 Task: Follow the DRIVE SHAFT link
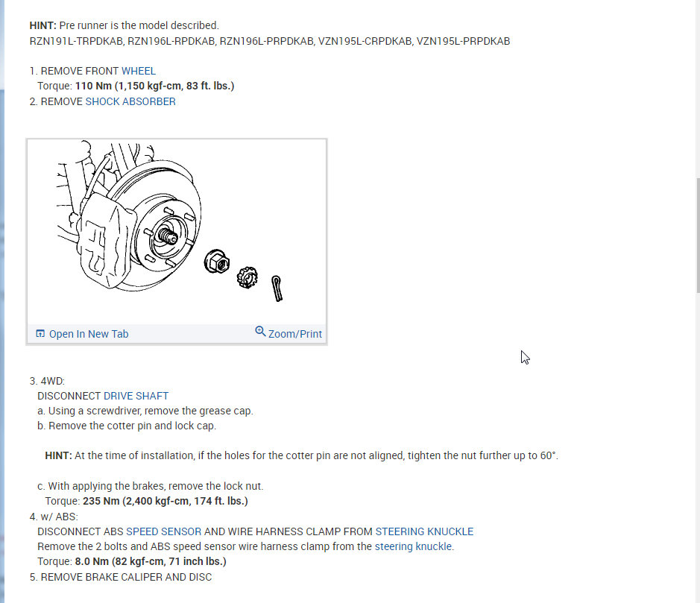click(x=136, y=396)
